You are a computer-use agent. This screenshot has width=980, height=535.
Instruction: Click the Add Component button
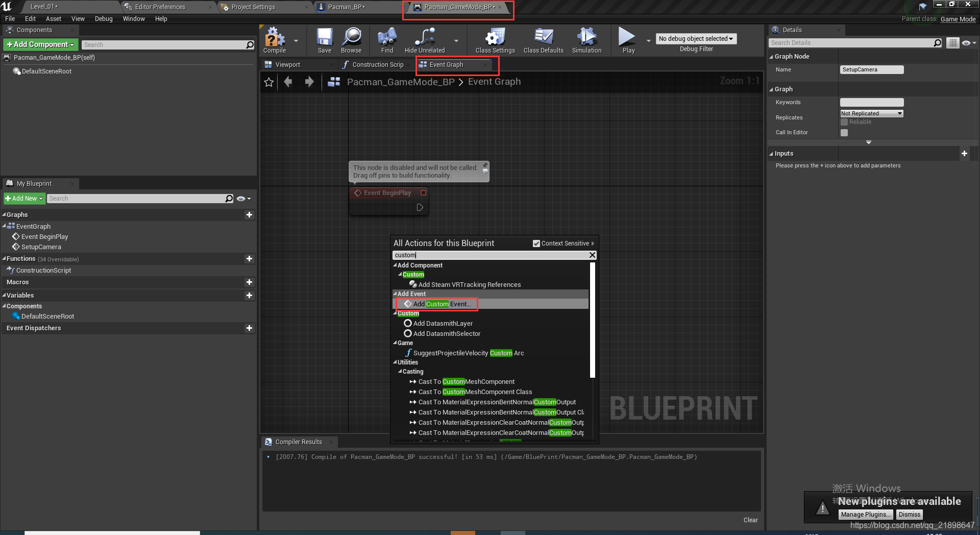[41, 44]
